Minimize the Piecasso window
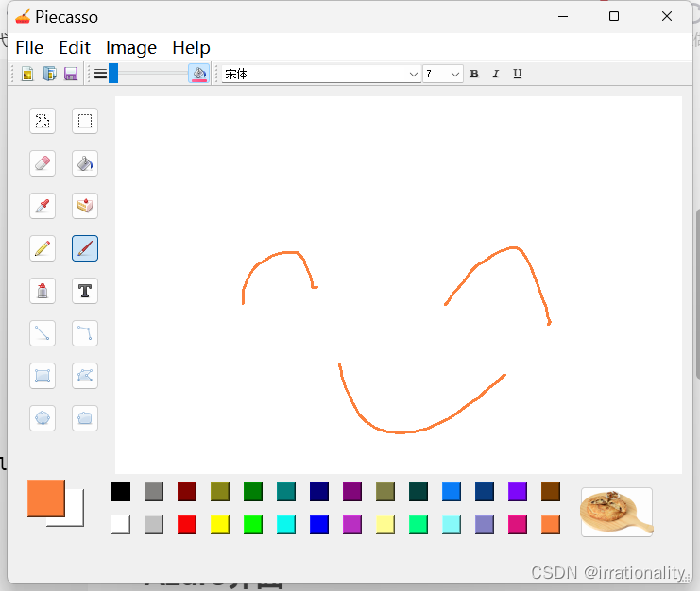The width and height of the screenshot is (700, 591). click(x=563, y=16)
